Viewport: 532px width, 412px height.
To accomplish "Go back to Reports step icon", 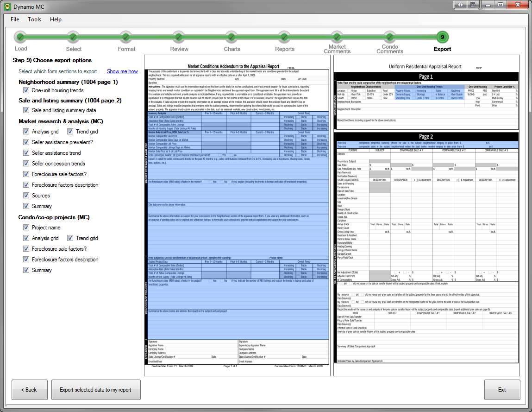I will (284, 37).
